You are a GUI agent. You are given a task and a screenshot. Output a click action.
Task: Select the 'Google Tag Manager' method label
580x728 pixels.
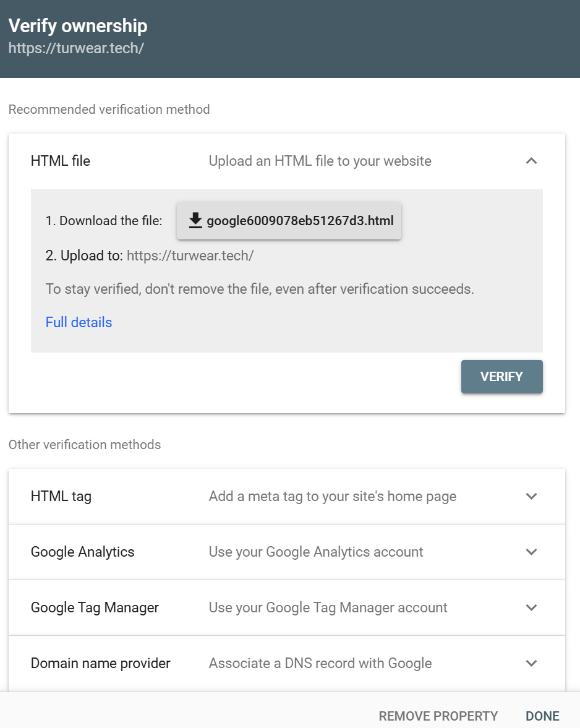95,607
